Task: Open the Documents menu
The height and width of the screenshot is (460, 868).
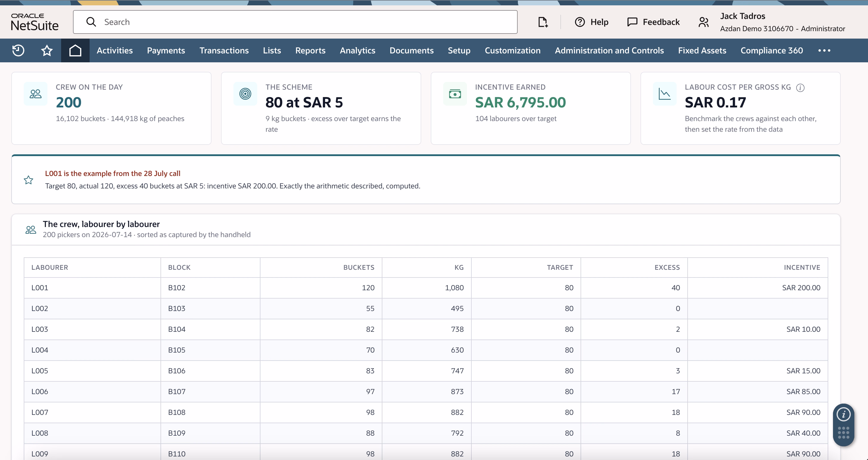Action: pyautogui.click(x=411, y=50)
